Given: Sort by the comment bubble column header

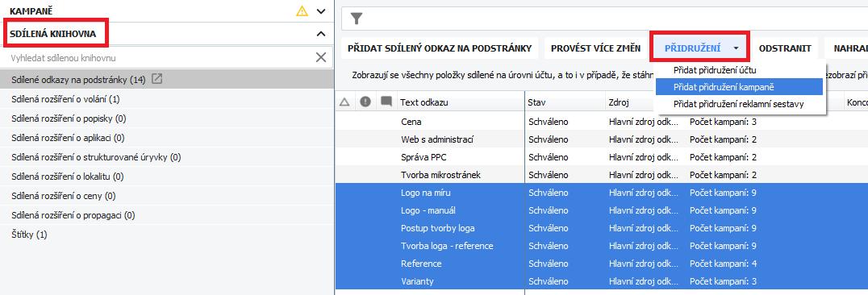Looking at the screenshot, I should (386, 102).
